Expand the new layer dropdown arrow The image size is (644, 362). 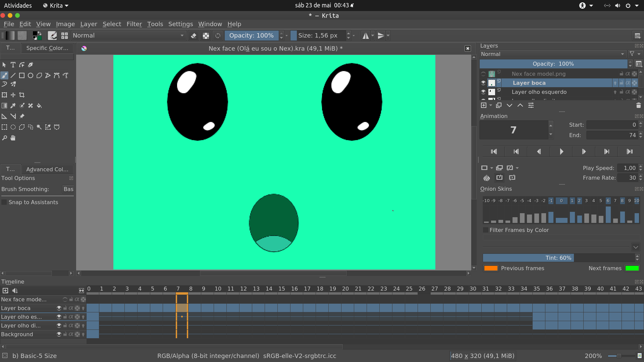click(491, 105)
